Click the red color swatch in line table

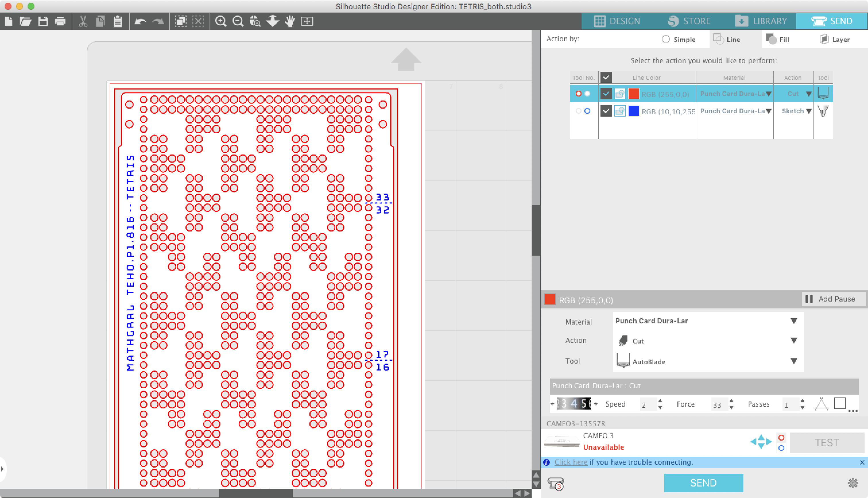point(633,93)
